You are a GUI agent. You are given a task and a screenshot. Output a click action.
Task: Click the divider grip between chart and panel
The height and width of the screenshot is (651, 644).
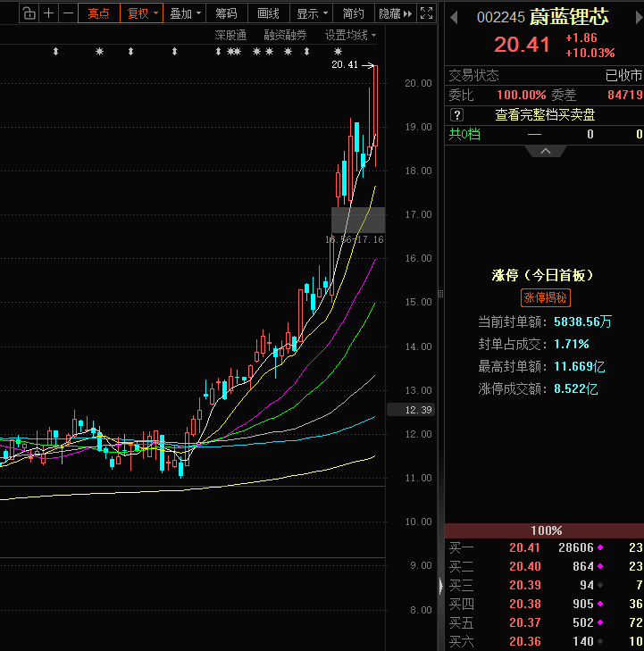[x=440, y=294]
